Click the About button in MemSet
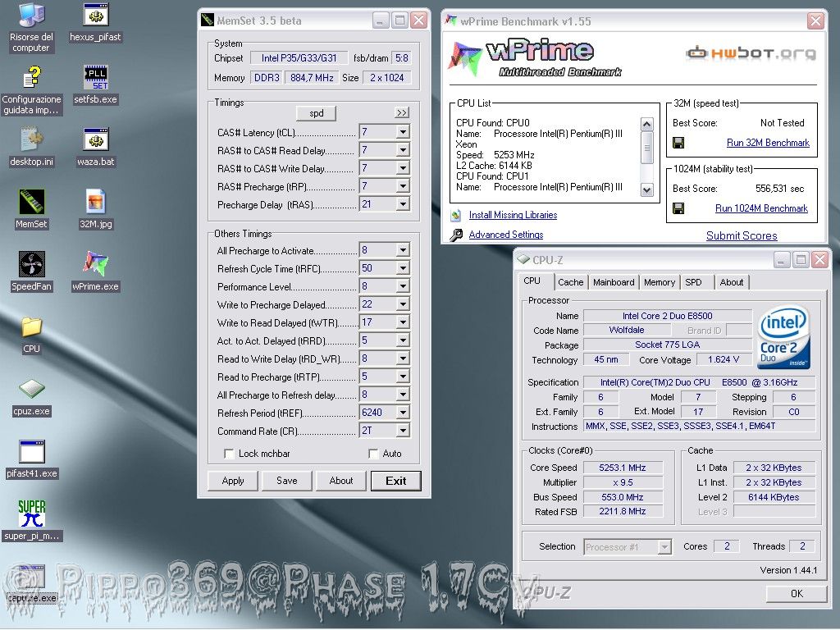This screenshot has width=840, height=630. 341,481
